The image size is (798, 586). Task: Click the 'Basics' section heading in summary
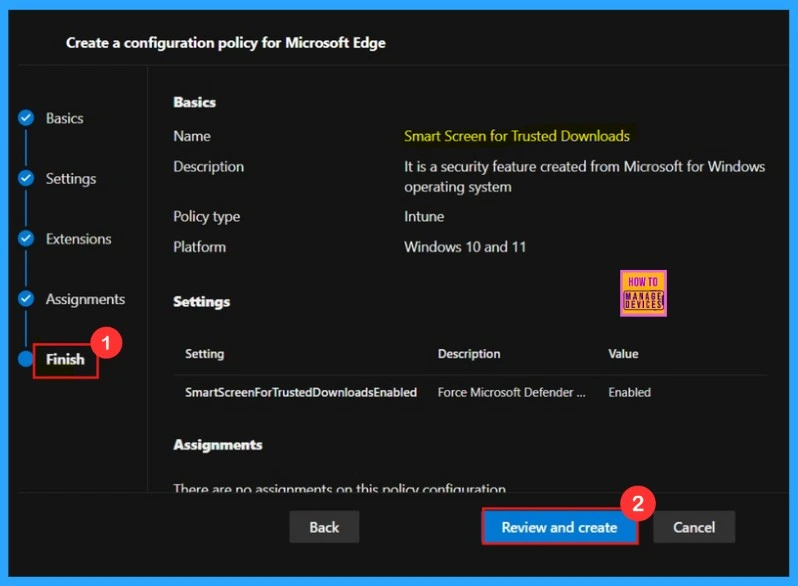tap(194, 102)
